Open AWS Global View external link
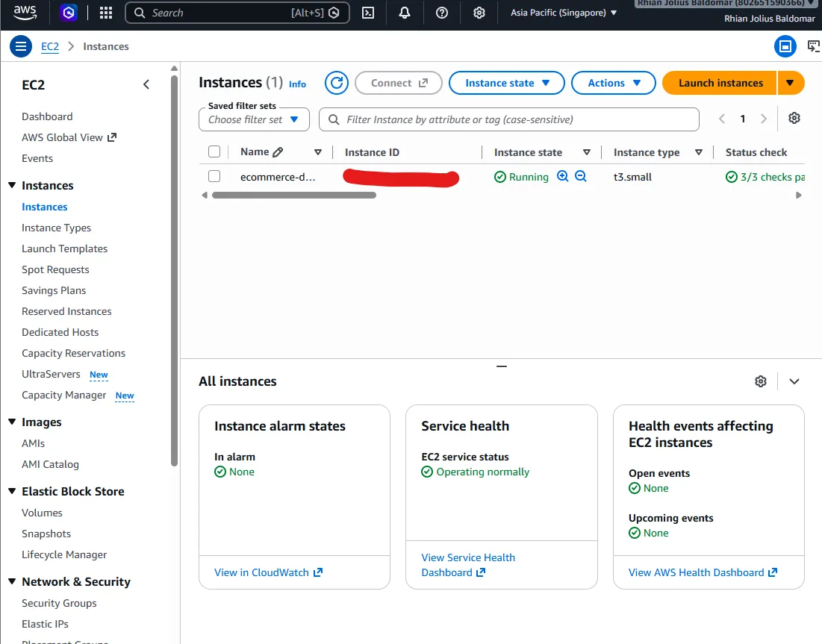The image size is (822, 644). pyautogui.click(x=69, y=137)
